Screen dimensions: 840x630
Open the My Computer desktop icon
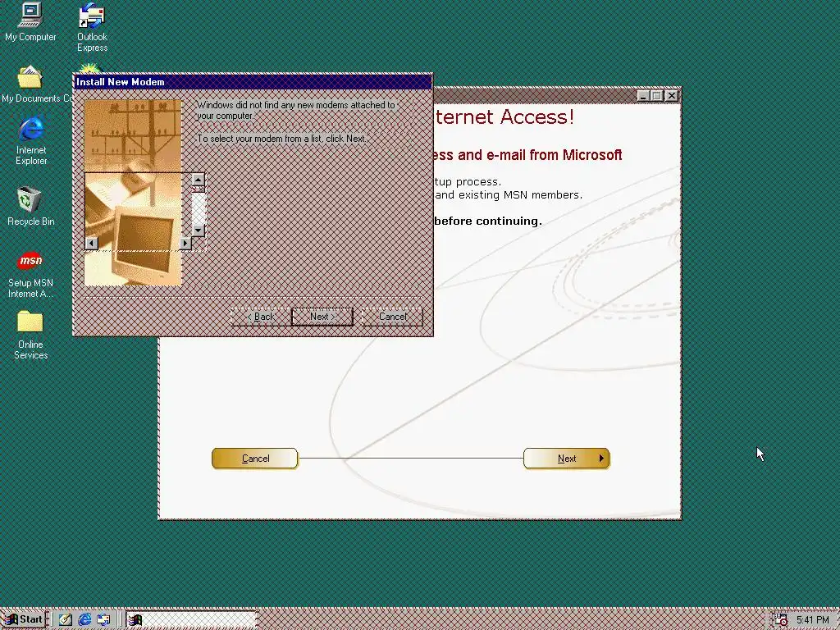pyautogui.click(x=30, y=22)
